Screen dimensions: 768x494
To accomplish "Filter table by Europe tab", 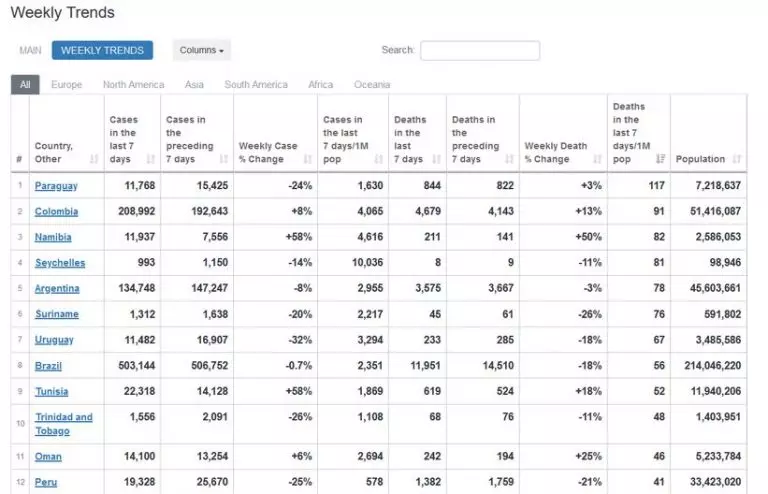I will 67,85.
